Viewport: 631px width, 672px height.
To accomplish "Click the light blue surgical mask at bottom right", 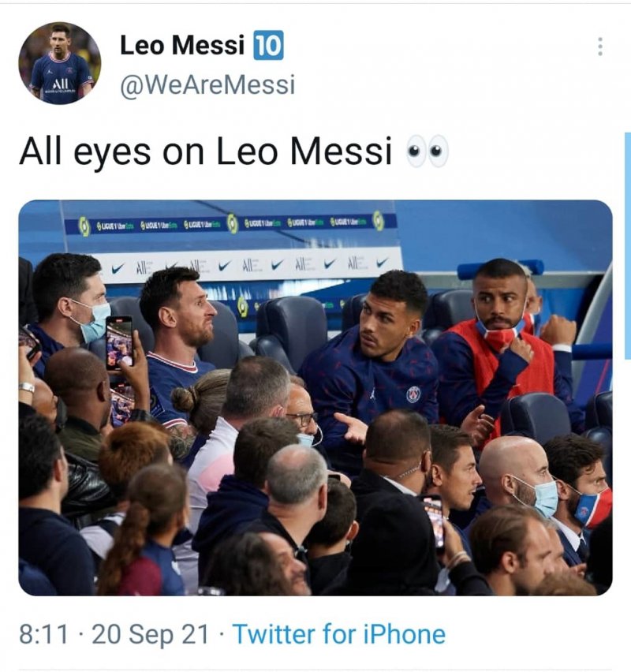I will [543, 498].
